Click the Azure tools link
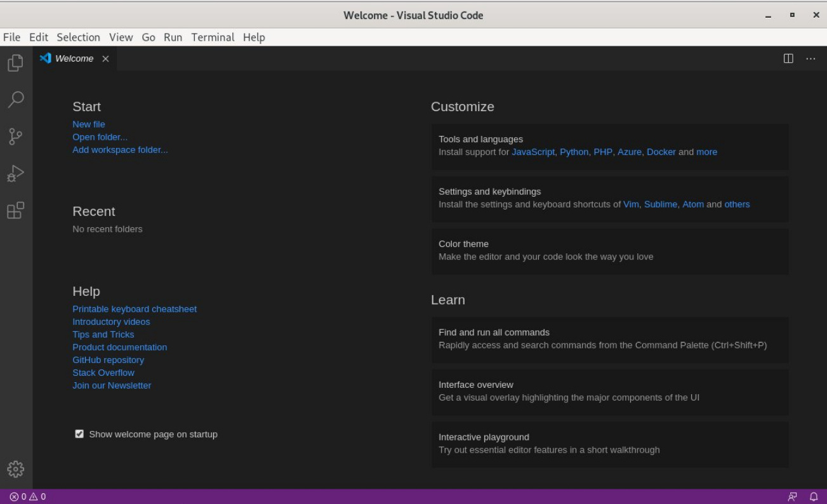This screenshot has width=827, height=504. [630, 152]
